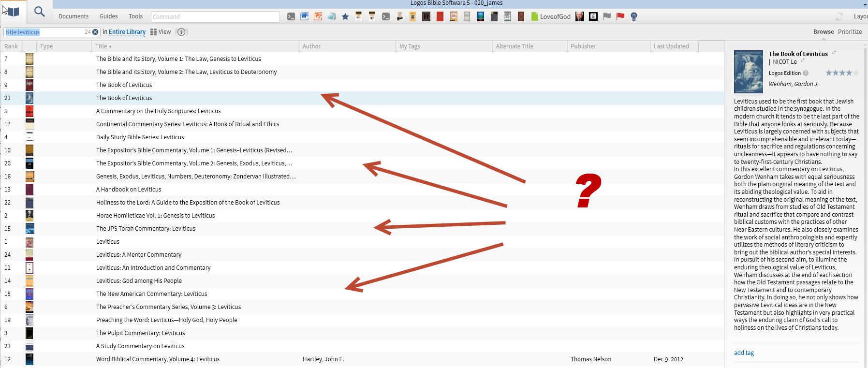This screenshot has width=868, height=368.
Task: Sort by the Rank column header
Action: point(11,46)
